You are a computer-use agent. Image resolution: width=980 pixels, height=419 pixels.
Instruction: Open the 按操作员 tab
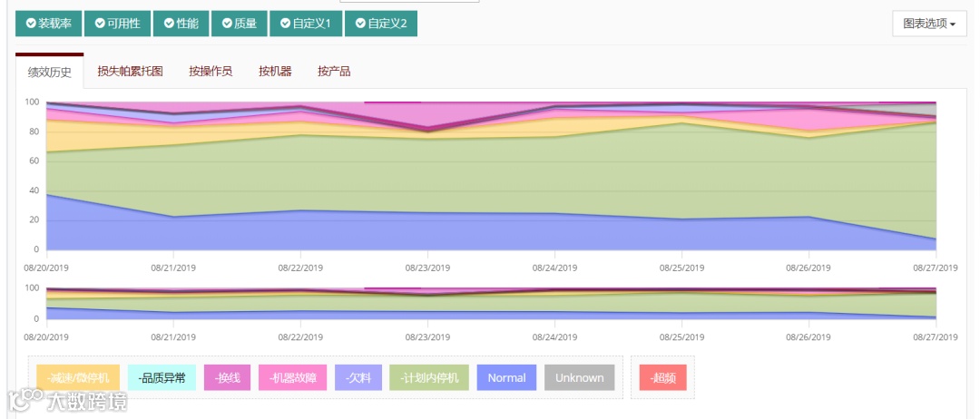(211, 71)
